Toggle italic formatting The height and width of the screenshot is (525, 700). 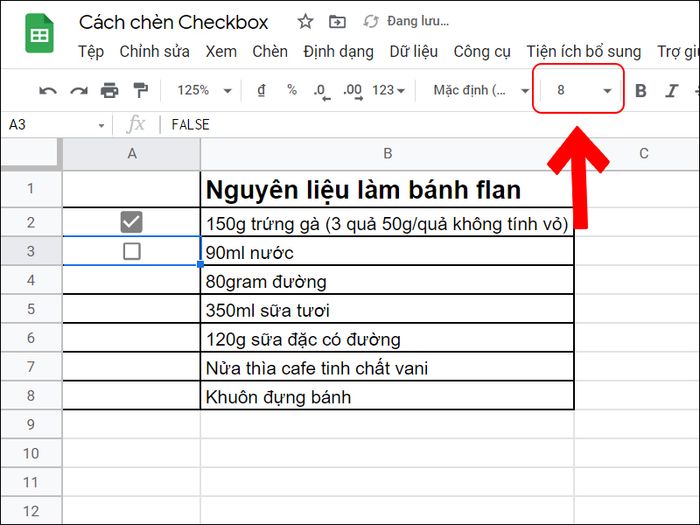671,91
